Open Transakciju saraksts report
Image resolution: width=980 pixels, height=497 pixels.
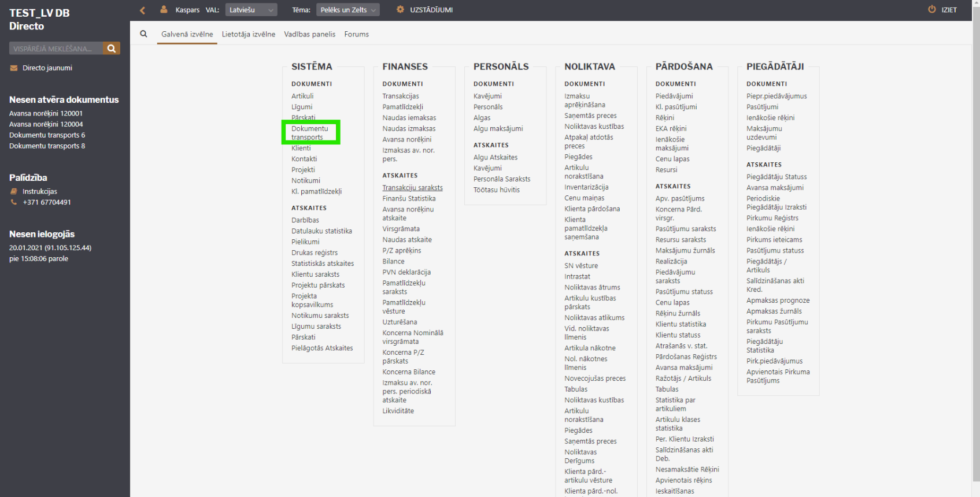point(412,188)
